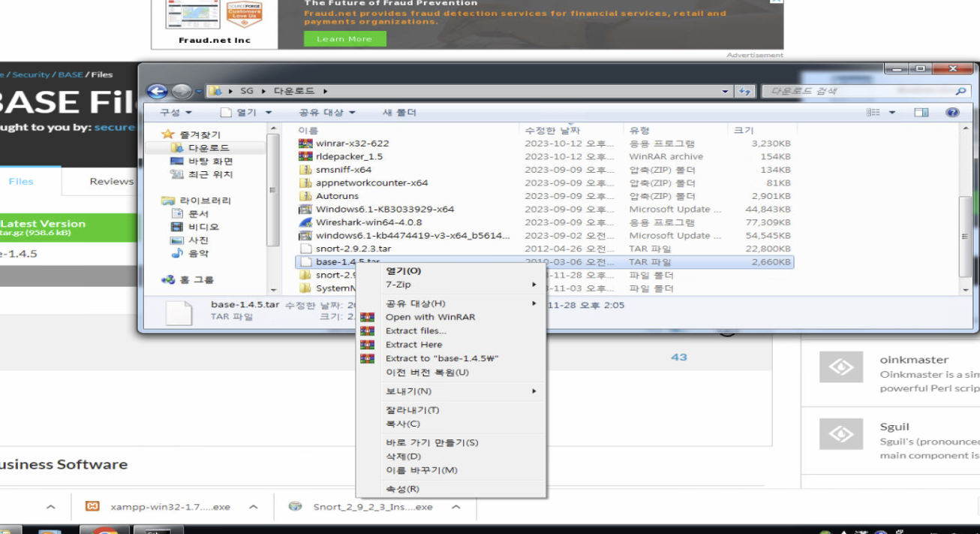Image resolution: width=980 pixels, height=534 pixels.
Task: Select 비디오 library in navigation pane
Action: coord(203,227)
